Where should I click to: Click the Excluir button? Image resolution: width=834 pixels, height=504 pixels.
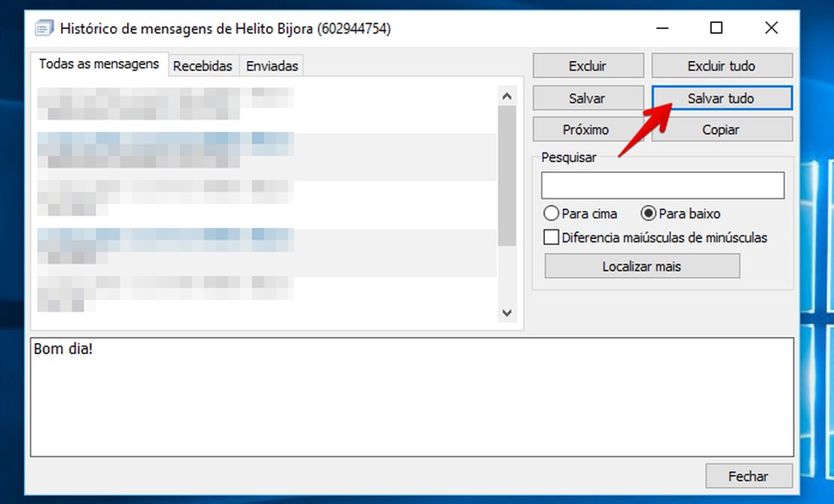click(x=587, y=66)
